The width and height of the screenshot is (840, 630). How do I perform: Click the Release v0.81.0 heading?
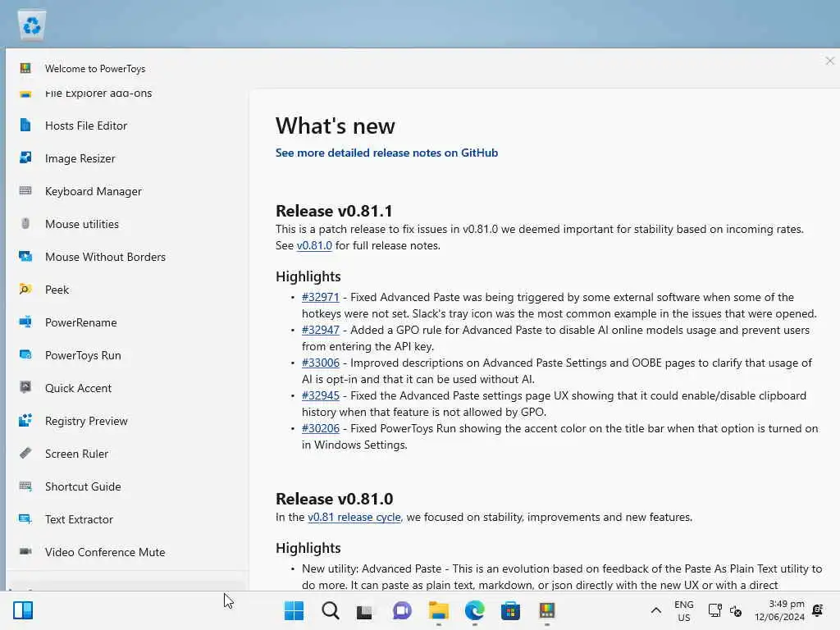[335, 499]
